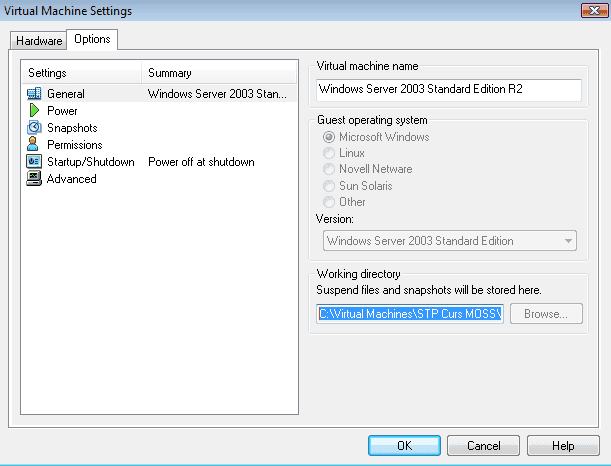Viewport: 611px width, 466px height.
Task: Choose Sun Solaris guest OS option
Action: 329,186
